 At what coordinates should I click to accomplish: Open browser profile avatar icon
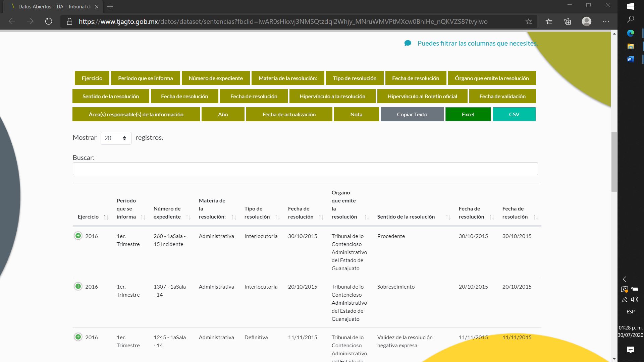click(x=586, y=21)
